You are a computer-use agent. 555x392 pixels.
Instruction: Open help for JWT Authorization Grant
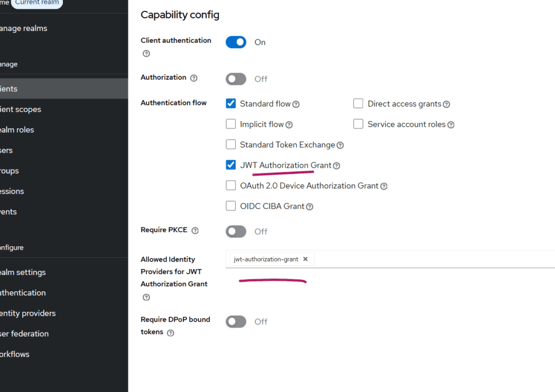pyautogui.click(x=337, y=165)
